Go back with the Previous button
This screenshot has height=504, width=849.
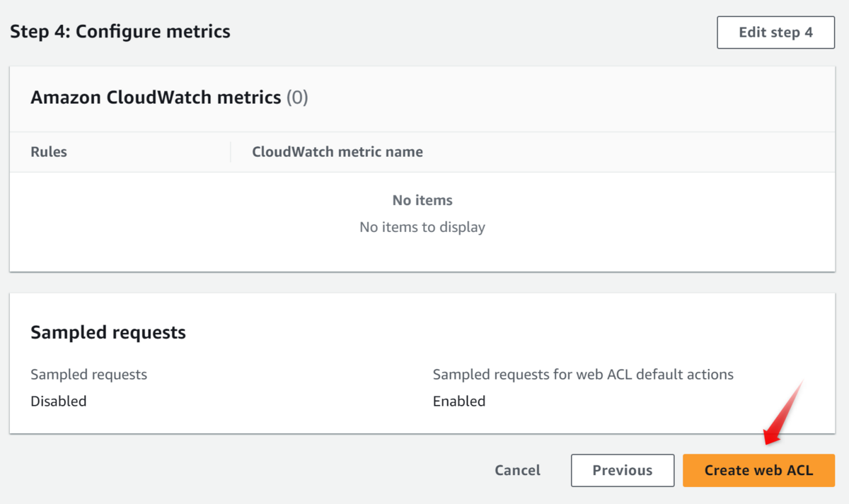point(623,470)
